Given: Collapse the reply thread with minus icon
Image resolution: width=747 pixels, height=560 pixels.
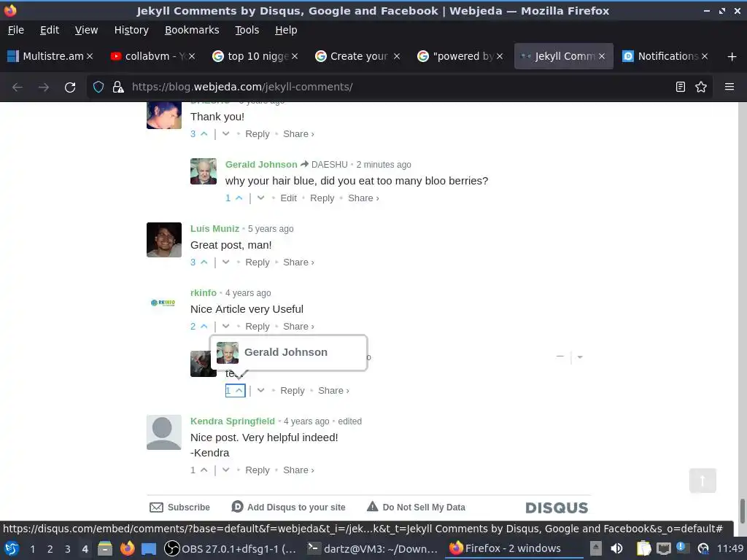Looking at the screenshot, I should [560, 356].
